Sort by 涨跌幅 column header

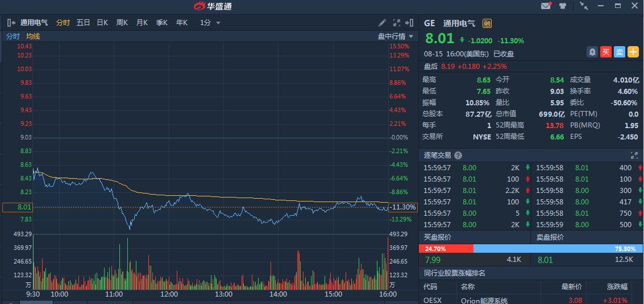617,287
